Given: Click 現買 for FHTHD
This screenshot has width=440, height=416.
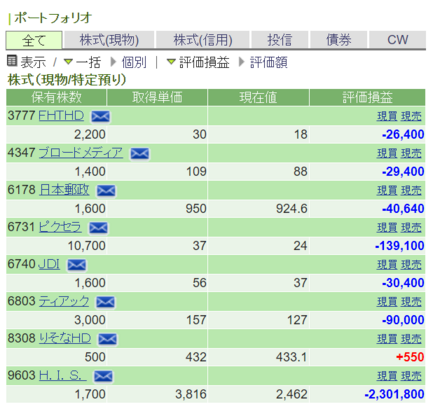Looking at the screenshot, I should pyautogui.click(x=387, y=116).
